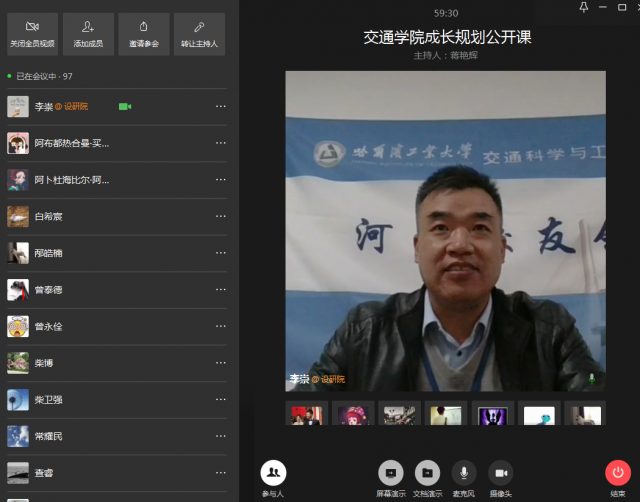Image resolution: width=640 pixels, height=502 pixels.
Task: Click the 邀请参会 invite share button
Action: click(144, 34)
